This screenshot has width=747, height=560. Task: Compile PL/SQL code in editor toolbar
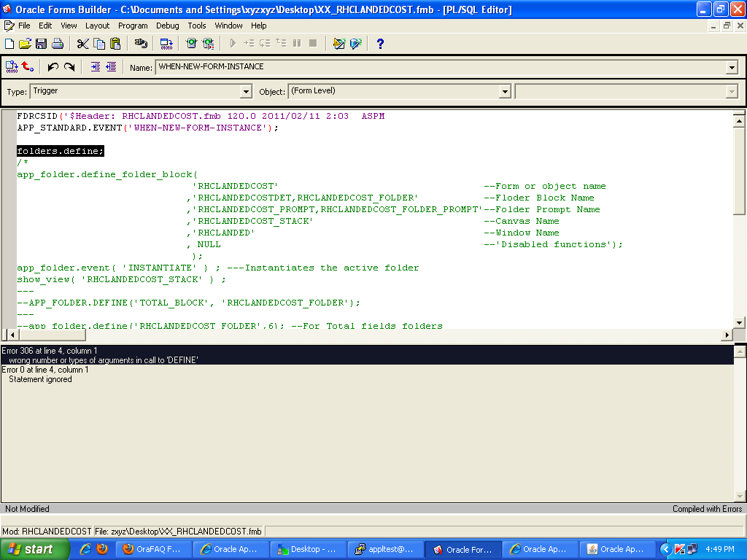pos(12,67)
